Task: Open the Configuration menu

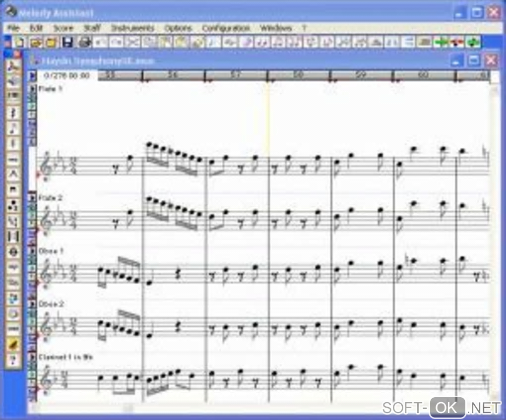Action: point(226,28)
